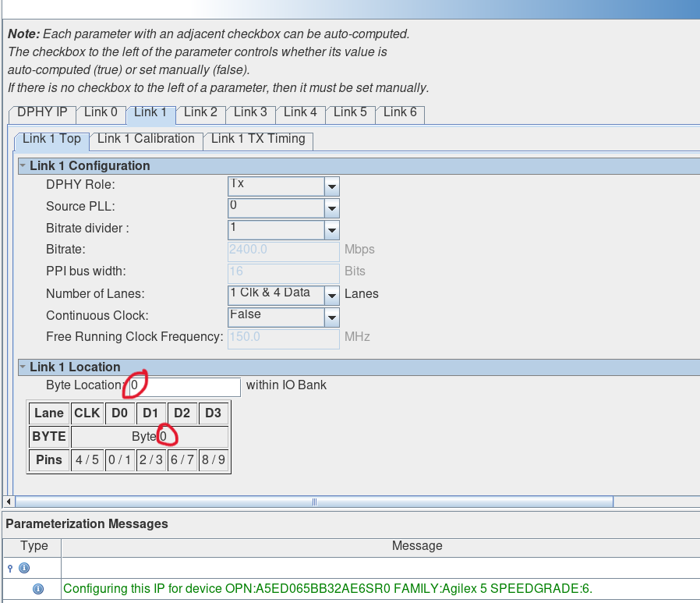Viewport: 700px width, 603px height.
Task: Click the D2 lane table cell
Action: (x=182, y=413)
